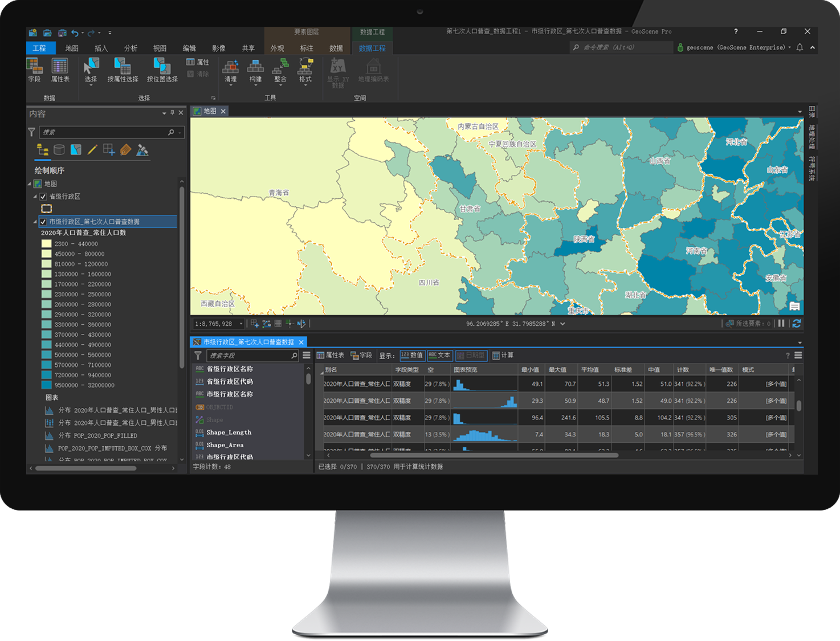Click the 属性 attributes ribbon button
Viewport: 840px width, 641px height.
tap(198, 62)
